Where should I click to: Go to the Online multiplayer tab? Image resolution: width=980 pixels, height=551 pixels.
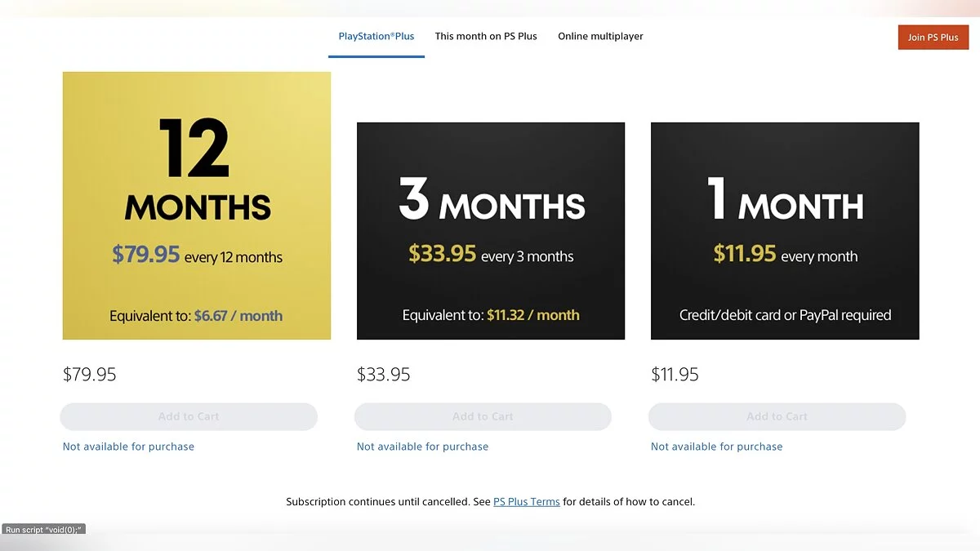(600, 37)
